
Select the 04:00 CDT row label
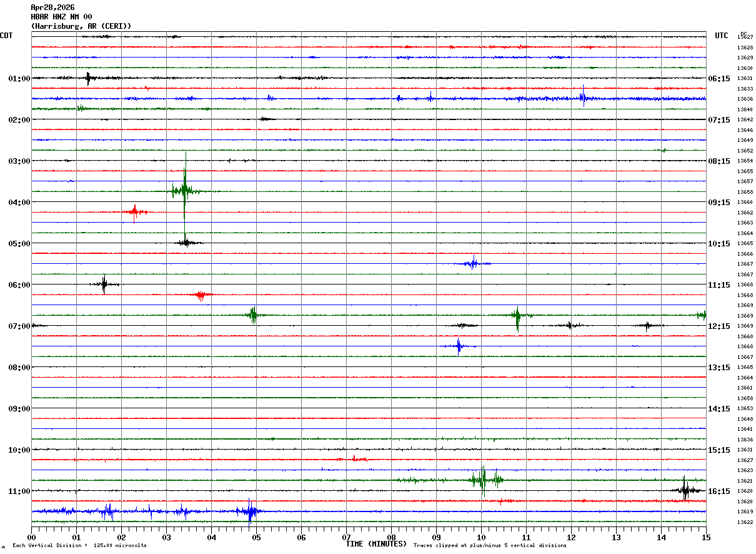coord(19,203)
